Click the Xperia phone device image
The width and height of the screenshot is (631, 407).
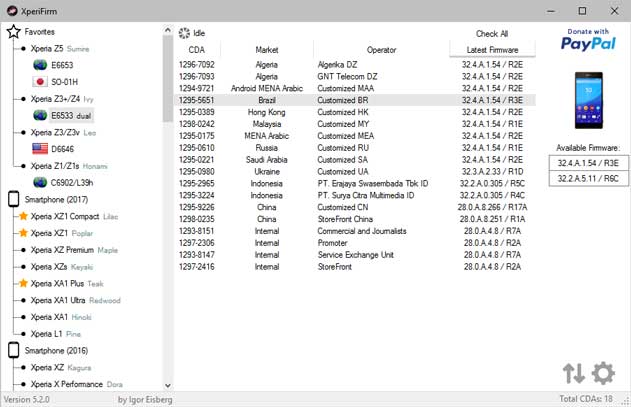click(588, 100)
